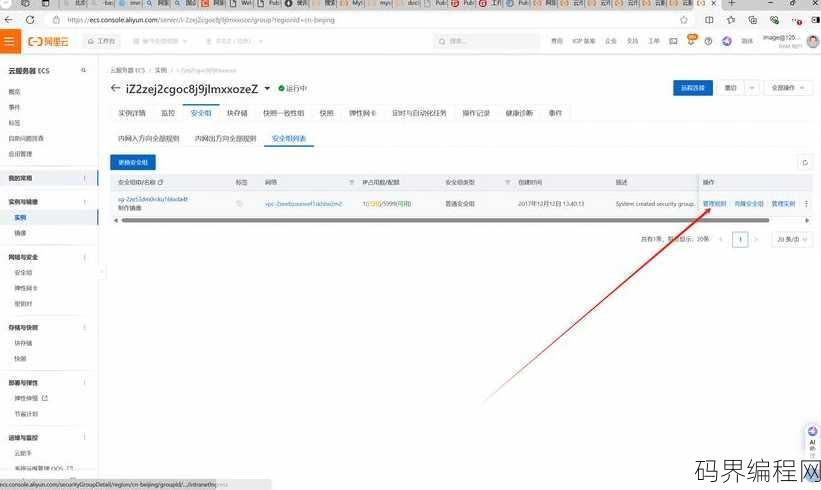
Task: Switch to the 实例详情 tab
Action: click(x=131, y=113)
